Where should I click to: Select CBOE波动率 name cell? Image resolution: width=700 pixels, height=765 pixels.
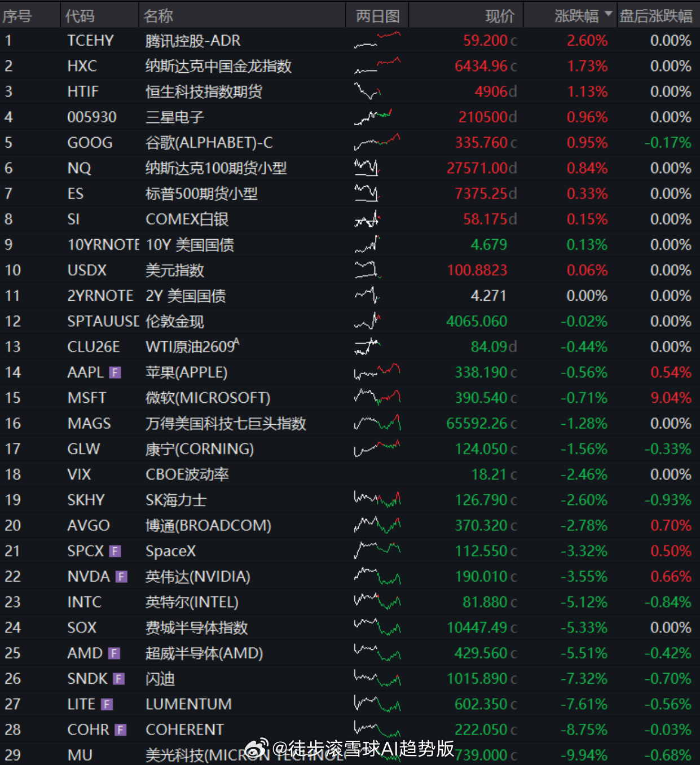[x=187, y=474]
